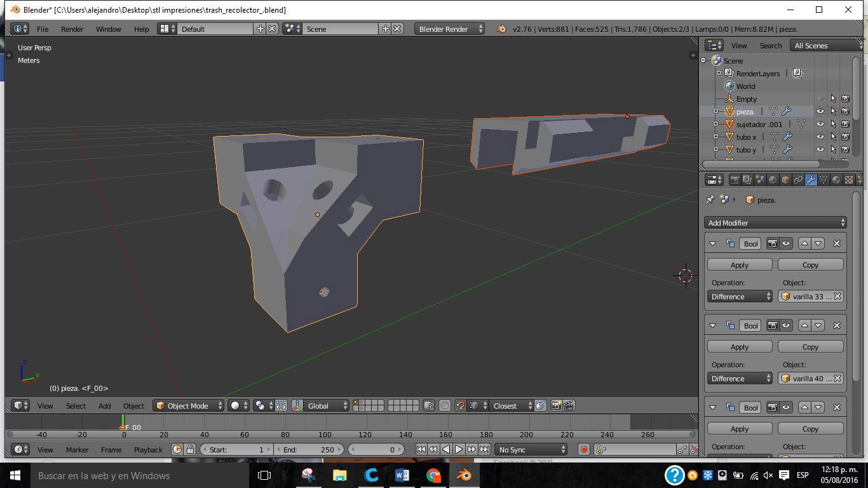Hide the tubo x object in outliner

click(820, 137)
